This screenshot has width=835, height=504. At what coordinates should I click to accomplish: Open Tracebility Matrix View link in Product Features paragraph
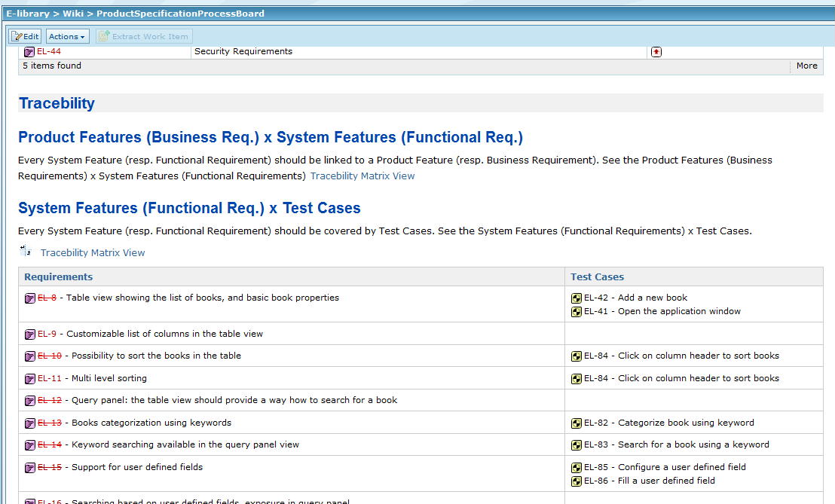(362, 176)
